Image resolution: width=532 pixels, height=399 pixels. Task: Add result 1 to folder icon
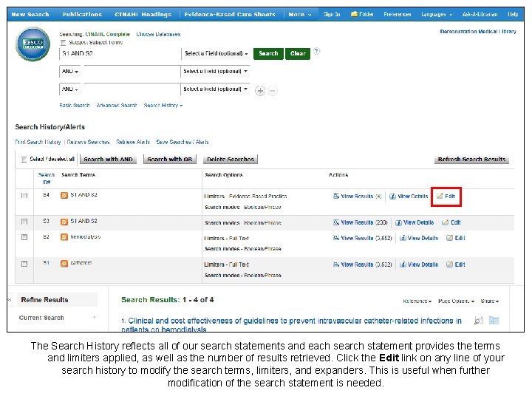[494, 321]
